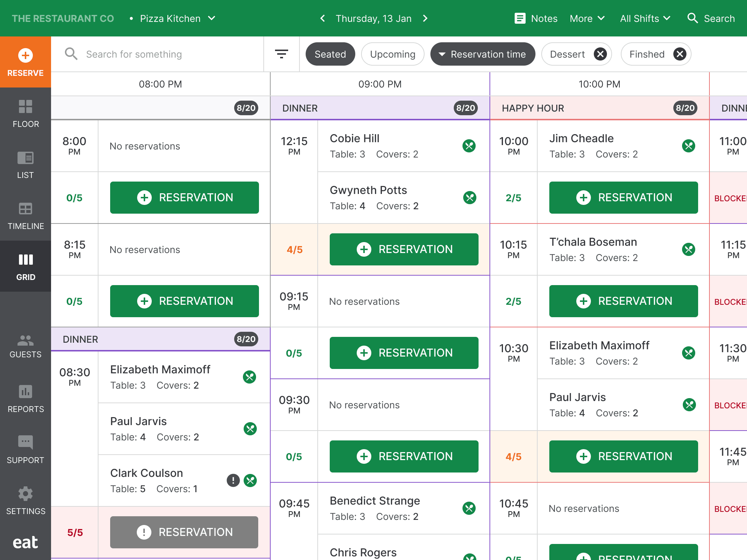747x560 pixels.
Task: Click the cutlery icon on Cobie Hill's reservation
Action: (469, 146)
